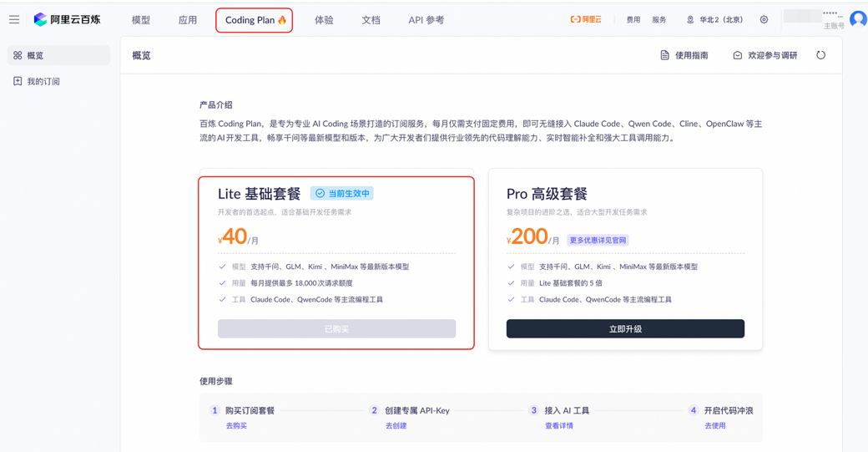This screenshot has width=868, height=452.
Task: Select 概览 in the sidebar
Action: tap(58, 55)
